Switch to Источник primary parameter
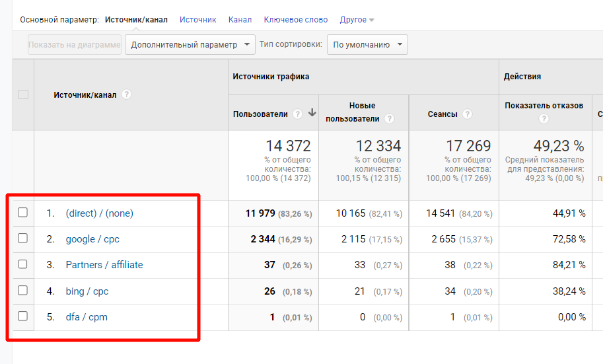 (197, 20)
